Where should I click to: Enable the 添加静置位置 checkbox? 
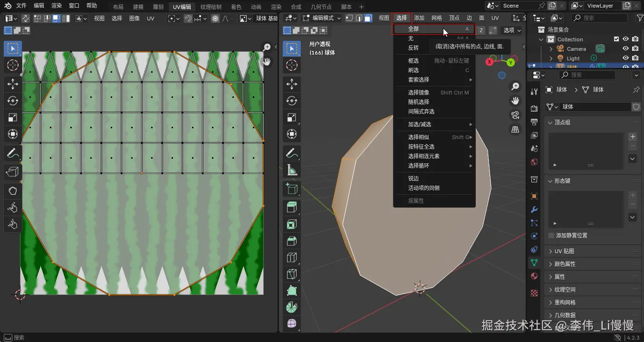coord(551,236)
